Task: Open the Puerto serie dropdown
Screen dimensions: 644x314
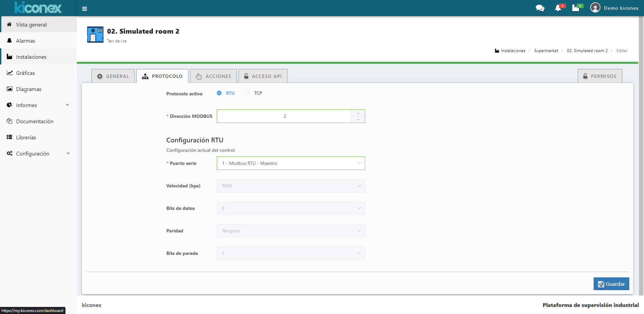Action: click(x=291, y=163)
